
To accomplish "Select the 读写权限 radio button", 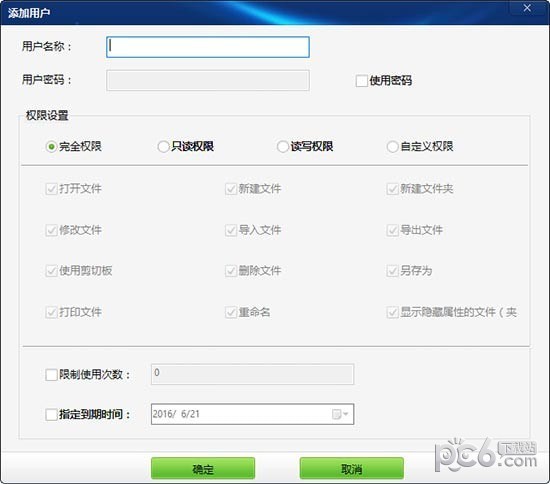I will [x=282, y=147].
